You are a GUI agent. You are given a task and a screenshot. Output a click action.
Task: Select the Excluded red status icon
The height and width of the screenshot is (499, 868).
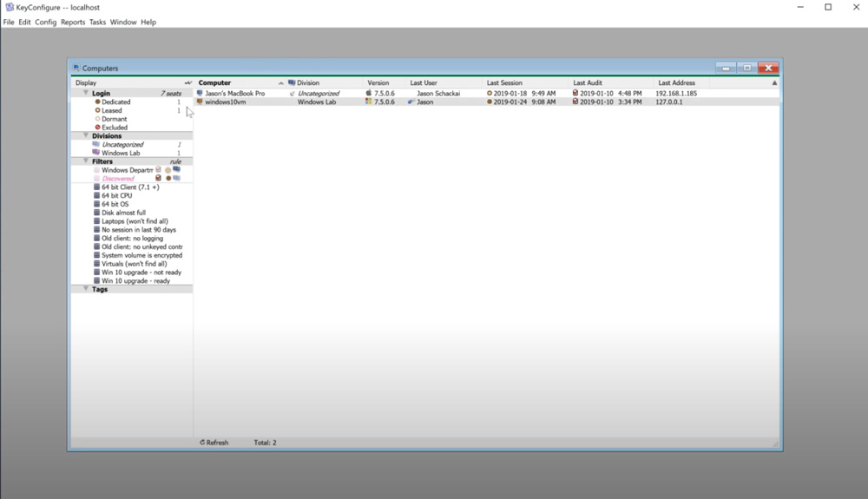coord(97,128)
